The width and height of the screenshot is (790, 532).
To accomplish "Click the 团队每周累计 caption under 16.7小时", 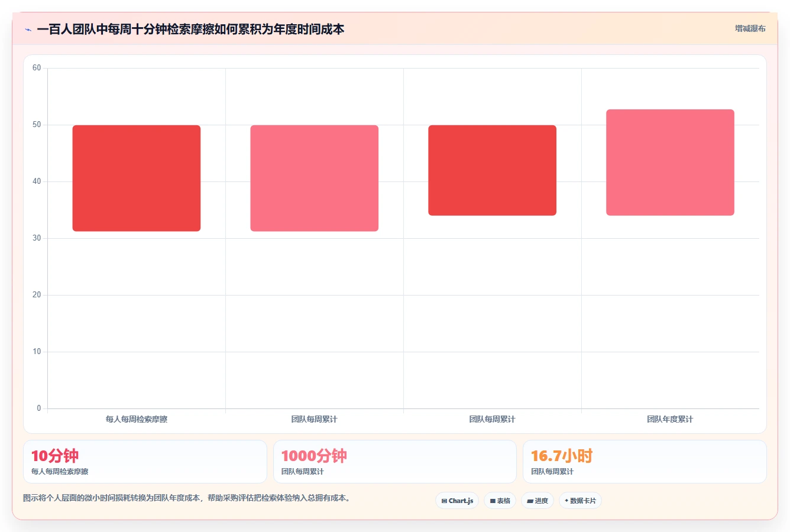I will point(552,472).
